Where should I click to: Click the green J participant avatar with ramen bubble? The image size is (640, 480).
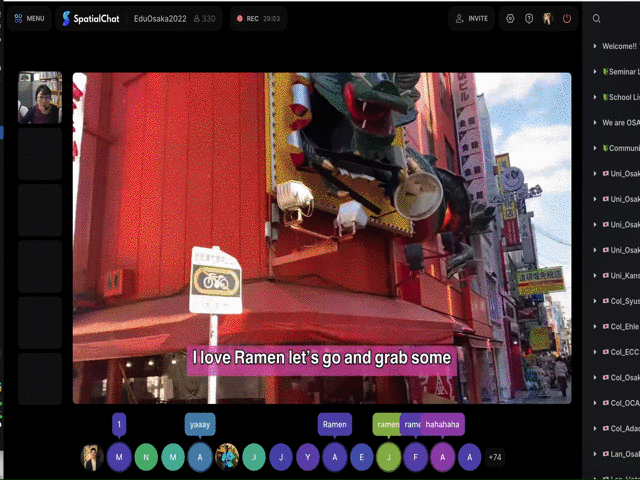tap(388, 457)
